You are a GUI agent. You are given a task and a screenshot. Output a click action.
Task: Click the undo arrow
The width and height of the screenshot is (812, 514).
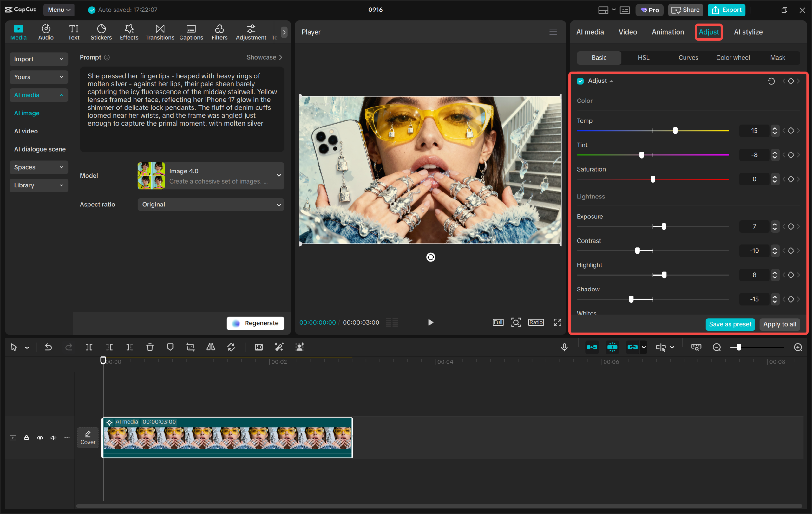(x=48, y=347)
